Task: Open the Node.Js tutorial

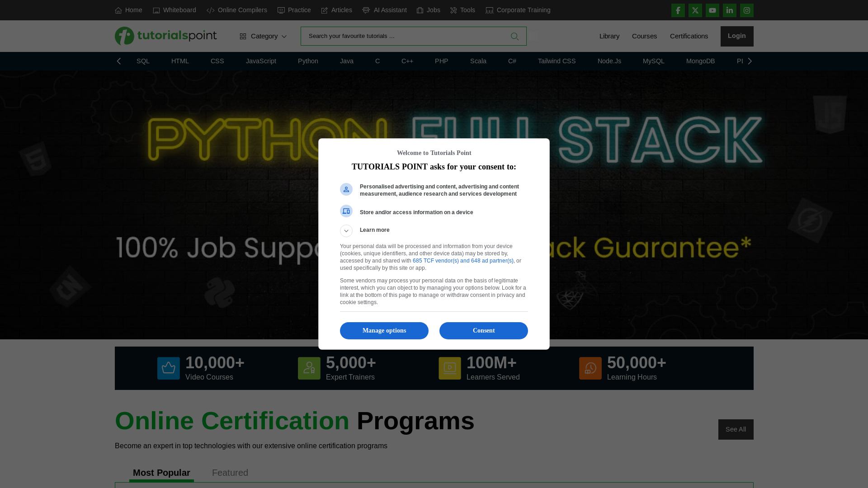Action: [609, 61]
